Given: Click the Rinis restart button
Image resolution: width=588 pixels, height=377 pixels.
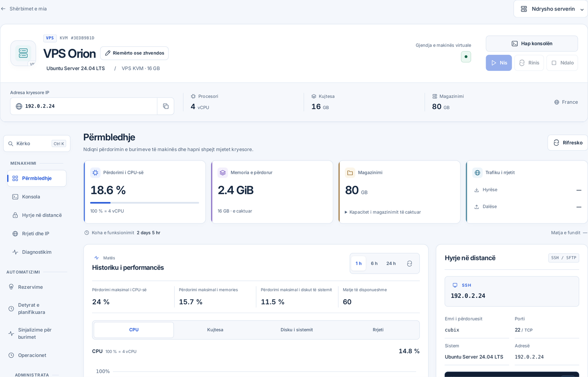Looking at the screenshot, I should click(529, 63).
